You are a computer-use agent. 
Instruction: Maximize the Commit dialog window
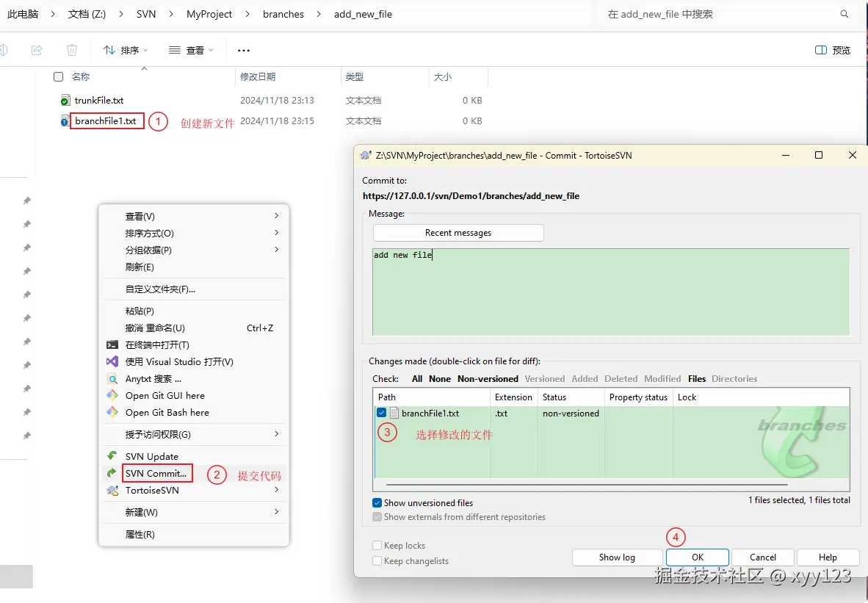pos(819,155)
